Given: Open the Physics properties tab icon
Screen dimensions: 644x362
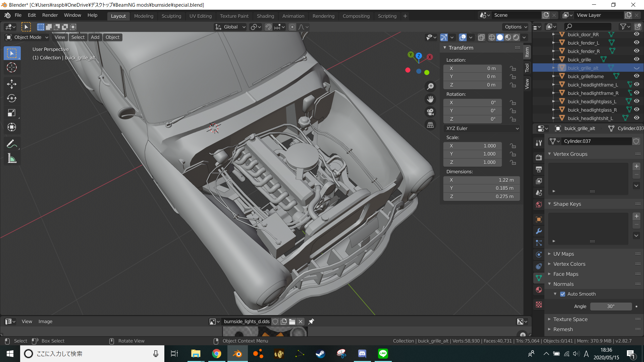Looking at the screenshot, I should click(539, 254).
